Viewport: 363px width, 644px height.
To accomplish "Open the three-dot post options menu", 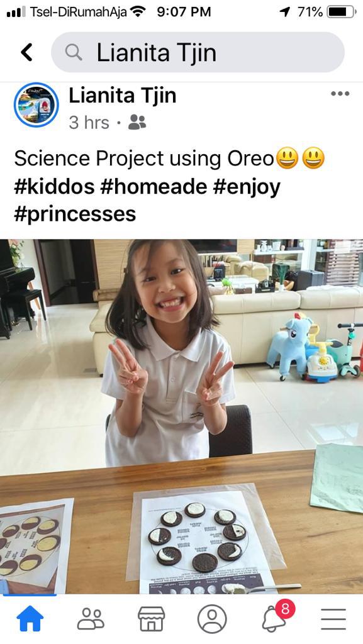I will click(x=340, y=94).
